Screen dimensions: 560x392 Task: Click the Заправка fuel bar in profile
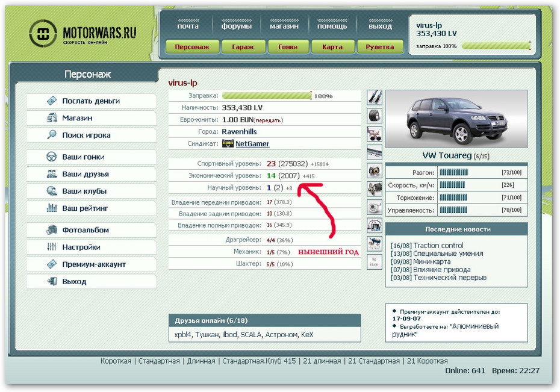pos(267,96)
